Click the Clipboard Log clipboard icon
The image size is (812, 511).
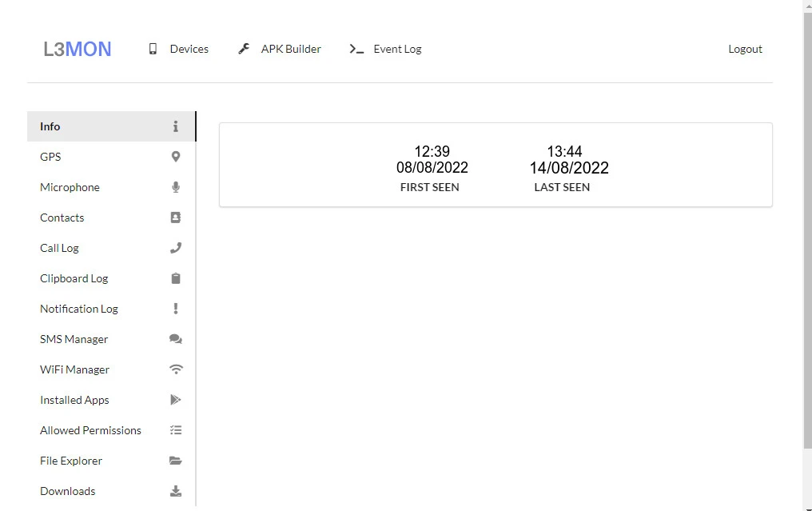pyautogui.click(x=176, y=278)
